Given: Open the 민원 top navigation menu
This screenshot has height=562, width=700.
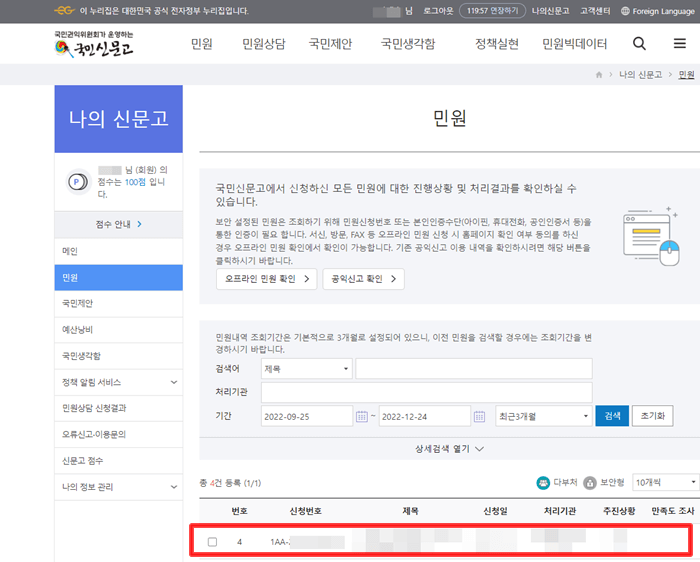Looking at the screenshot, I should [202, 44].
